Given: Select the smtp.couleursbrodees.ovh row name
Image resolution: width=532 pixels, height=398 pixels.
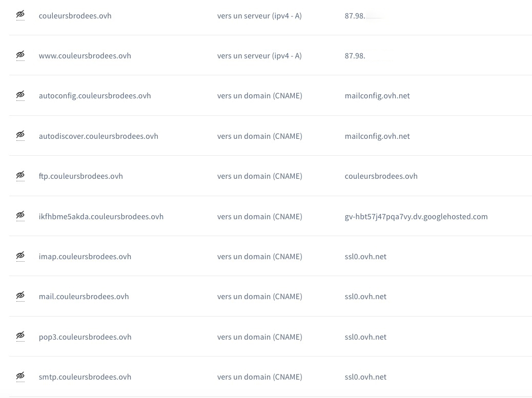Looking at the screenshot, I should pyautogui.click(x=85, y=377).
